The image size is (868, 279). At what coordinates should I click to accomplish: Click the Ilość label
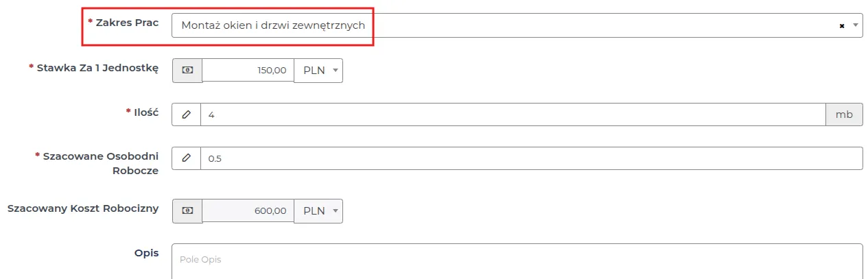tap(145, 112)
